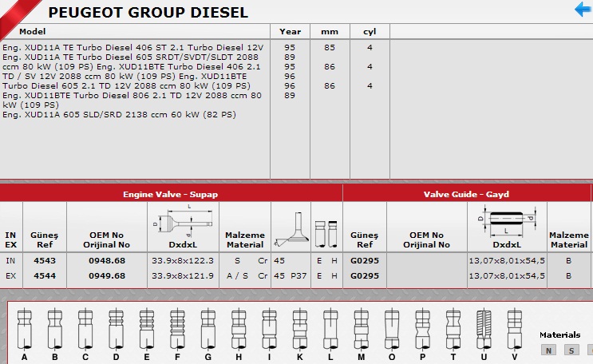The height and width of the screenshot is (364, 593).
Task: Click the Güneş Ref header under Engine Valve
Action: tap(45, 239)
